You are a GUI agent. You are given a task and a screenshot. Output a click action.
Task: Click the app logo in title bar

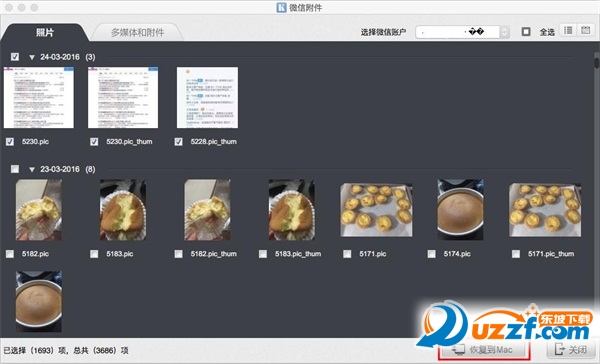click(x=281, y=7)
